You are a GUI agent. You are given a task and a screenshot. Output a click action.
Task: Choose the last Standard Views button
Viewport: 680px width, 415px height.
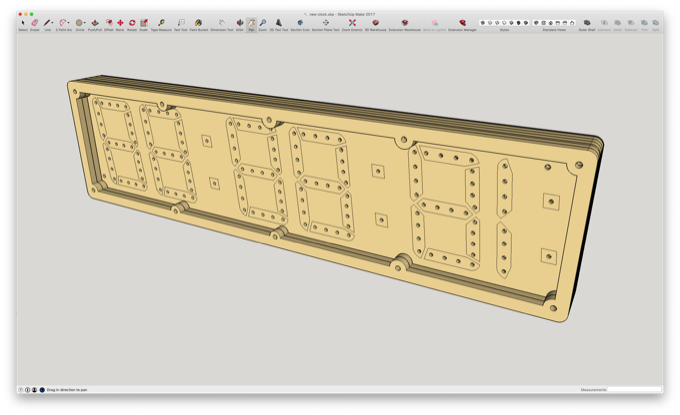click(572, 23)
